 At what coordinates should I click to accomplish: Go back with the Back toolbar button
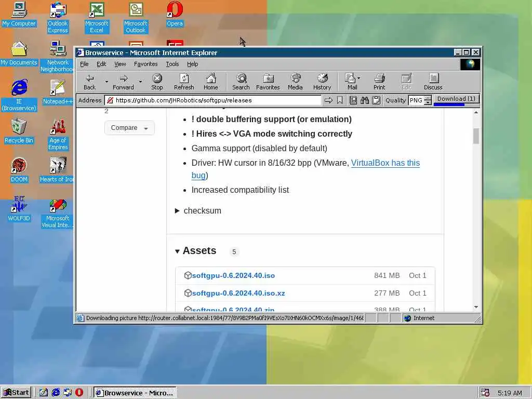coord(89,82)
